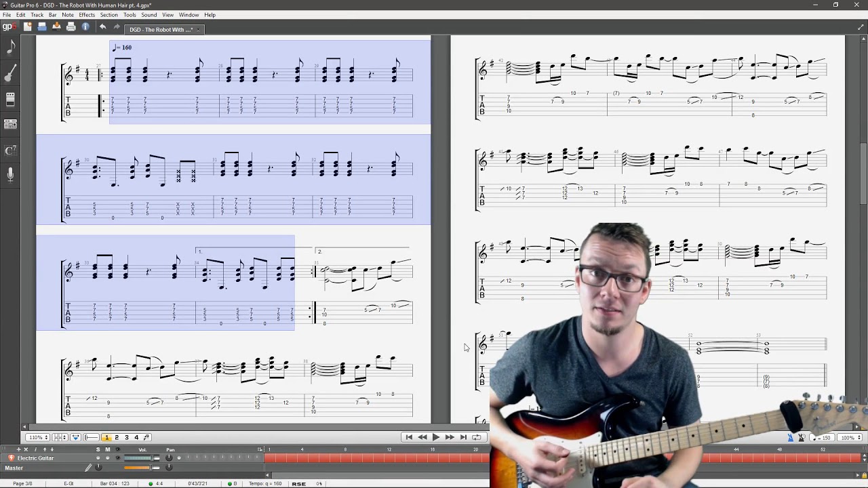Open the instrument guitar panel icon

point(10,73)
